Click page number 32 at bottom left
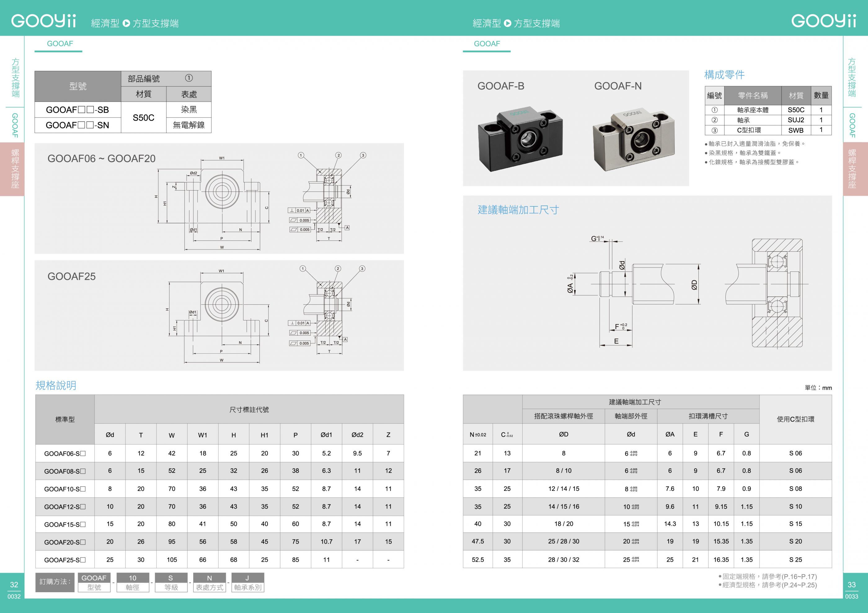 pos(14,585)
